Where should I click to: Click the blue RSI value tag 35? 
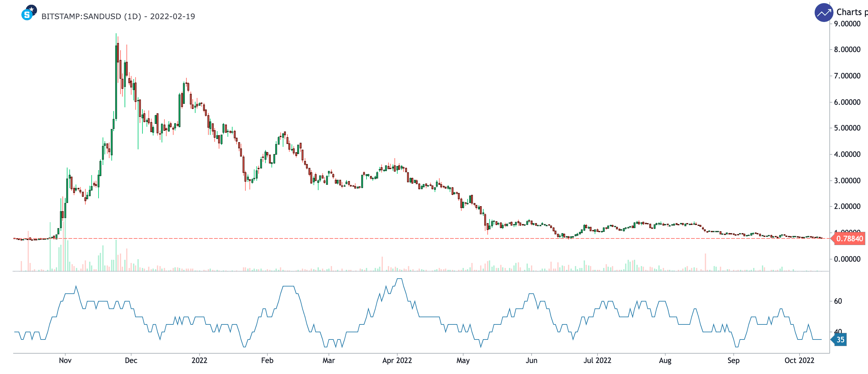click(x=840, y=339)
